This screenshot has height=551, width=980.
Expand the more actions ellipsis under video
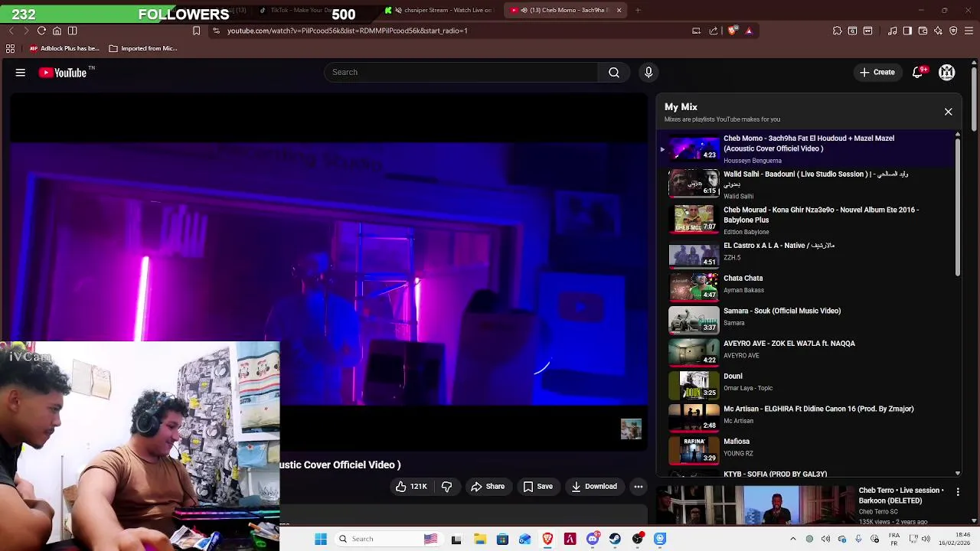pyautogui.click(x=638, y=487)
